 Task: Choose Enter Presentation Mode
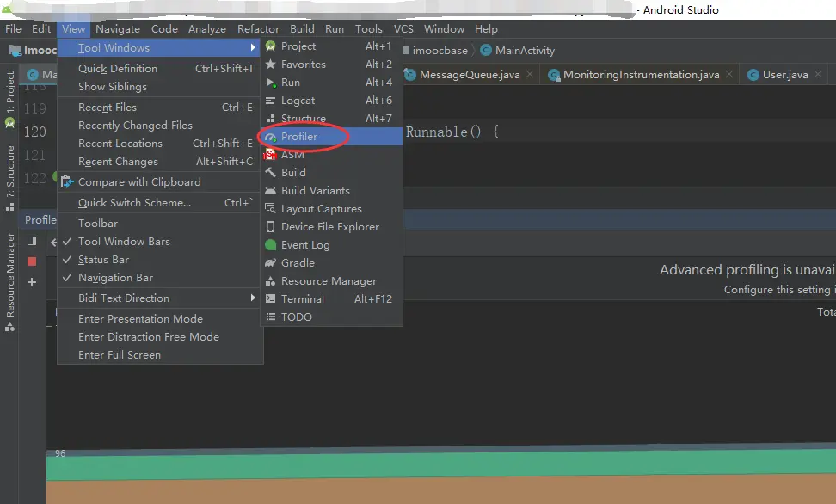(160, 319)
